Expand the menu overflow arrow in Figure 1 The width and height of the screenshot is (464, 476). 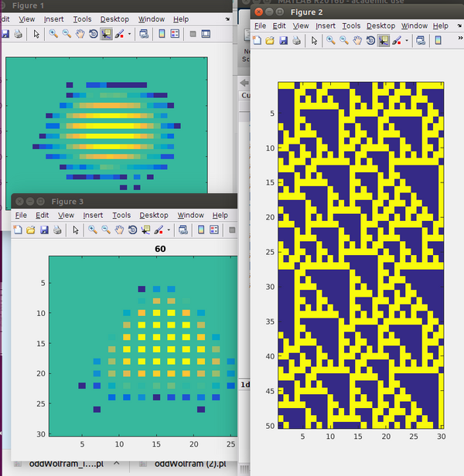(227, 19)
